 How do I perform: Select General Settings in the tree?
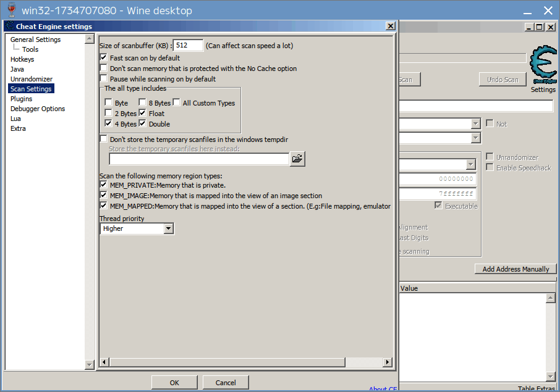tap(35, 40)
